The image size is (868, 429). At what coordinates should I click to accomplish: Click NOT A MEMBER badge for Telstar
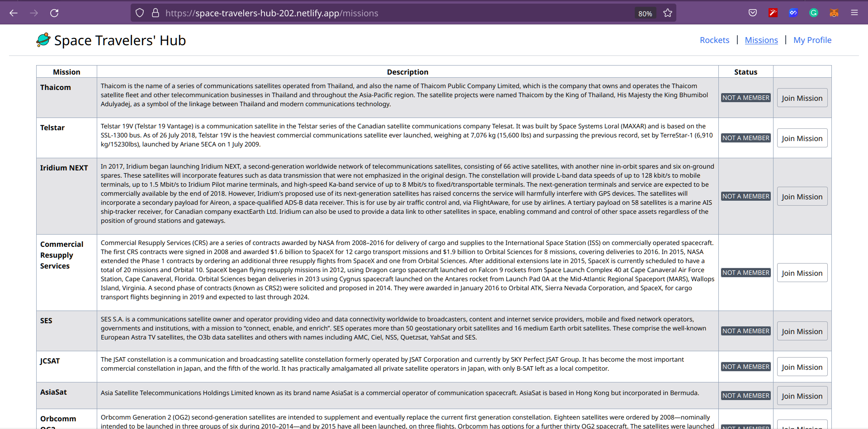point(746,138)
